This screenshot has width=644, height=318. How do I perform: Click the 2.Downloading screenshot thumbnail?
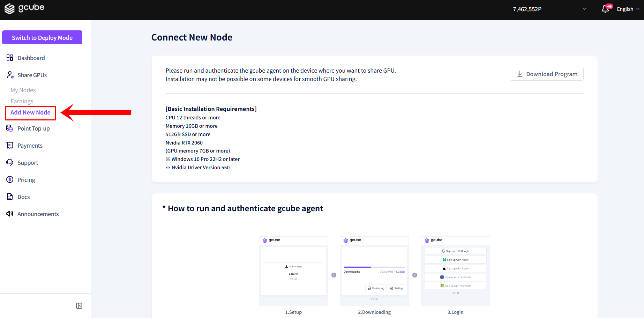point(374,271)
